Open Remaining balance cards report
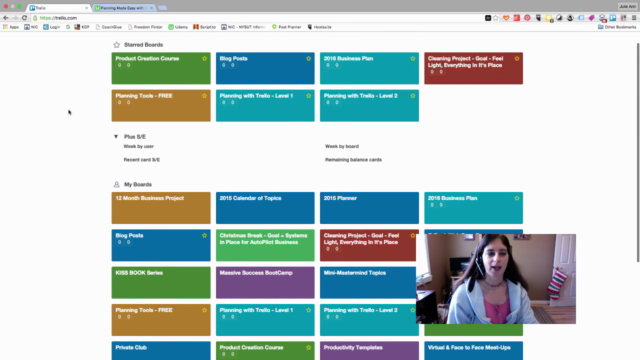 [x=353, y=160]
